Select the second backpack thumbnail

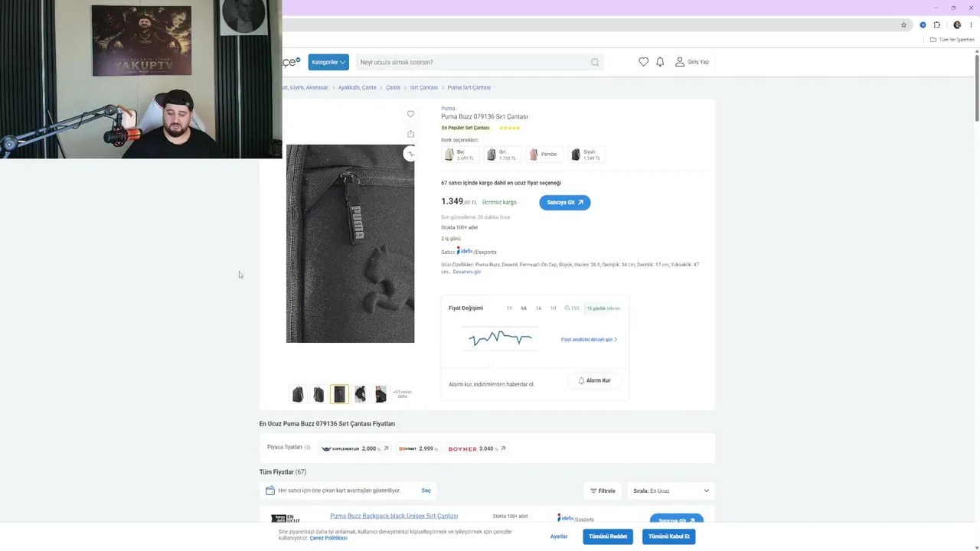318,394
